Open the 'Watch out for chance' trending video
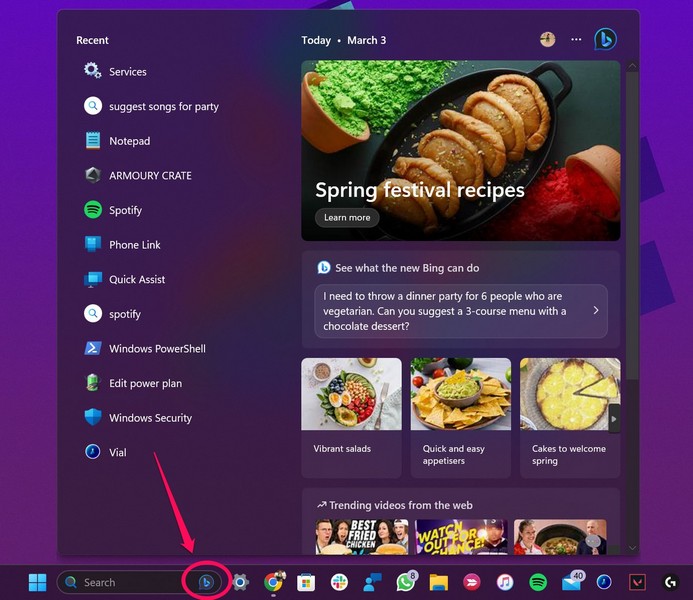The width and height of the screenshot is (693, 600). [x=461, y=536]
